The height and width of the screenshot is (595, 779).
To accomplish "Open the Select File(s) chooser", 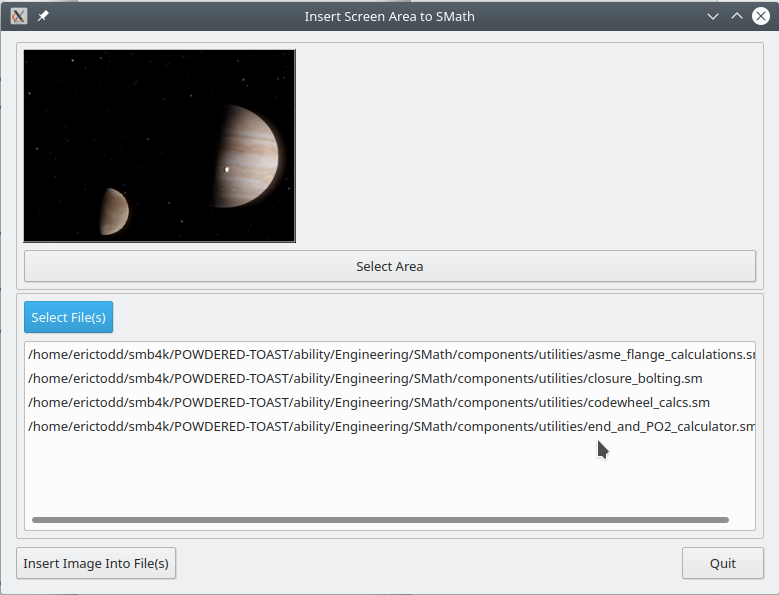I will (x=68, y=317).
